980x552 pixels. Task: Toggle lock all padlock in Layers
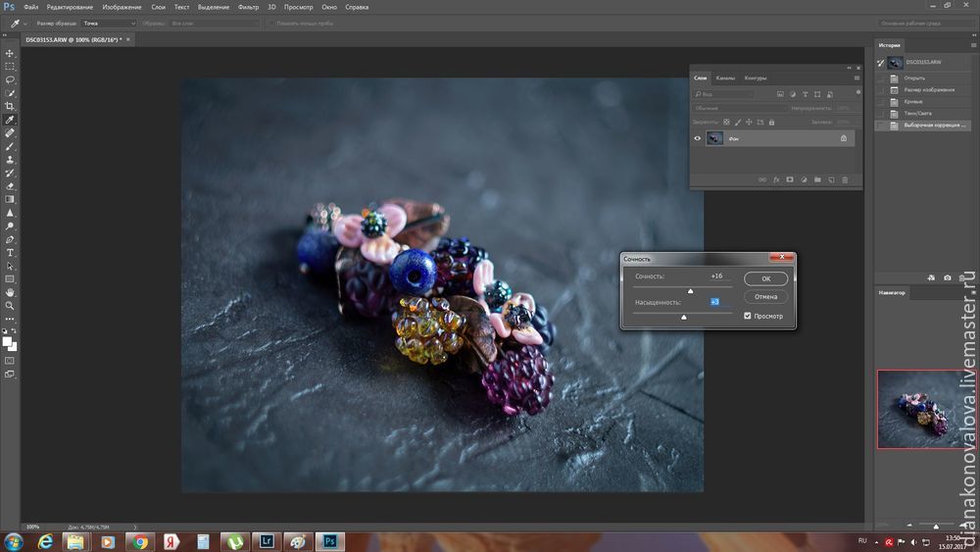click(x=771, y=123)
